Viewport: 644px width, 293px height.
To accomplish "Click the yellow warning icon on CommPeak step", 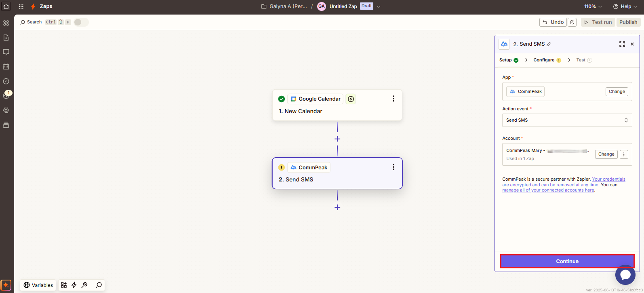I will tap(282, 167).
